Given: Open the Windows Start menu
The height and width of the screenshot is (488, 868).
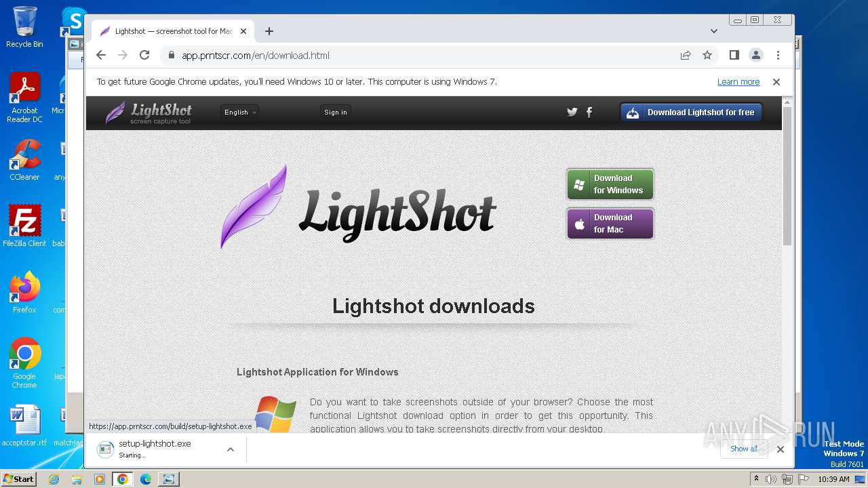Looking at the screenshot, I should (x=18, y=479).
